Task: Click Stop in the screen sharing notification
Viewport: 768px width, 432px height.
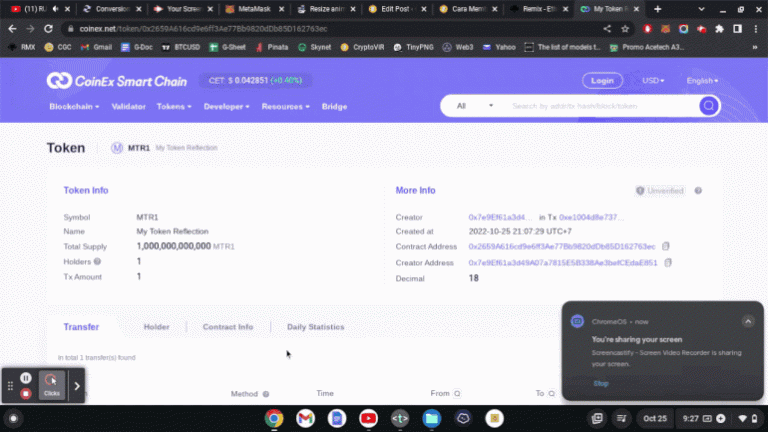Action: click(600, 384)
